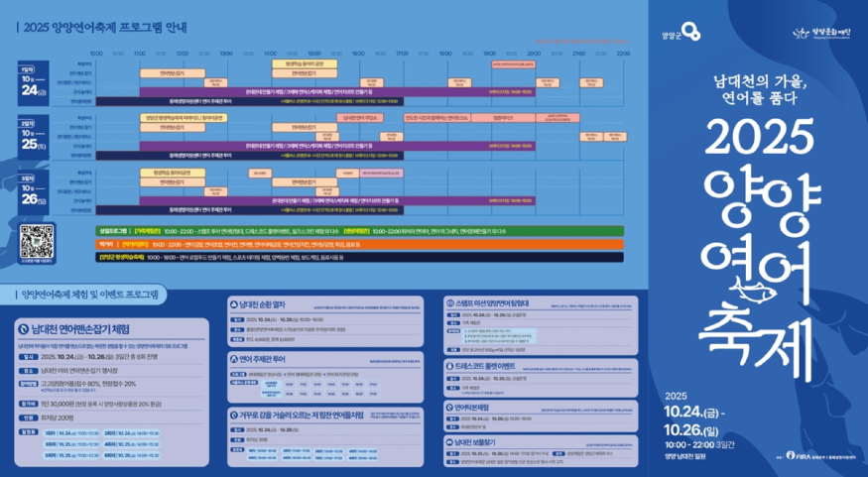Screen dimensions: 868x477
Task: Click the 스탬프 미션 양양연어 탐험대 title
Action: [493, 303]
